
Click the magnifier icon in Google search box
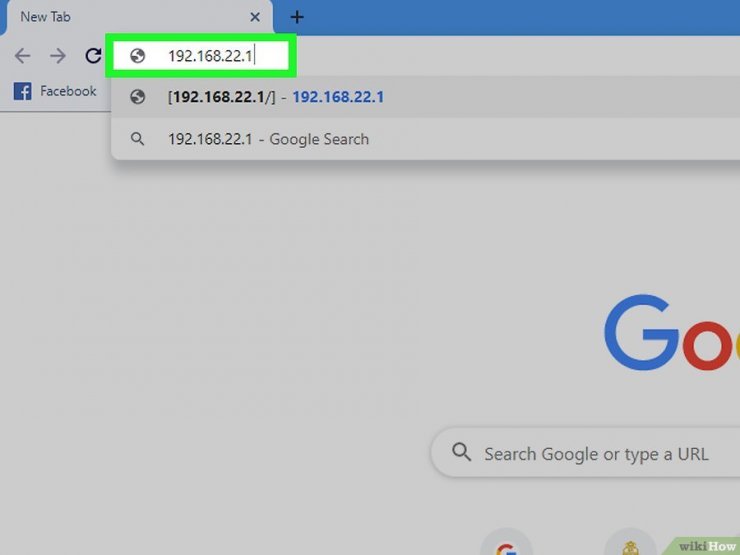[x=461, y=452]
